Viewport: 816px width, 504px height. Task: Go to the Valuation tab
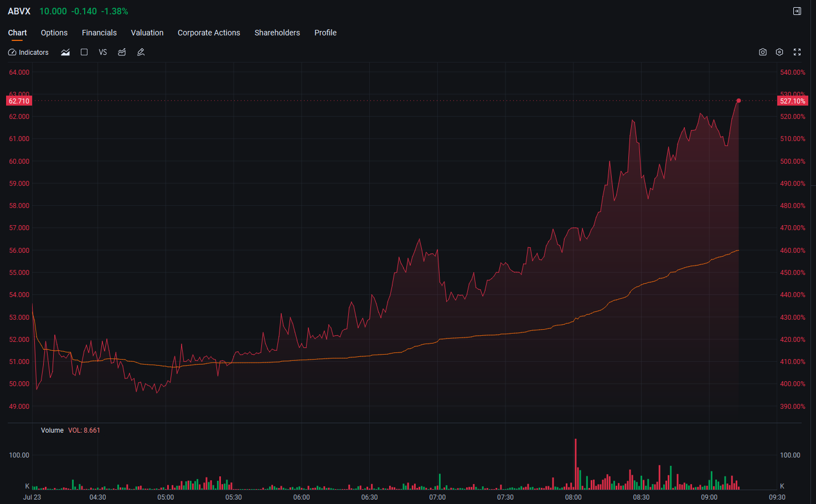point(147,33)
